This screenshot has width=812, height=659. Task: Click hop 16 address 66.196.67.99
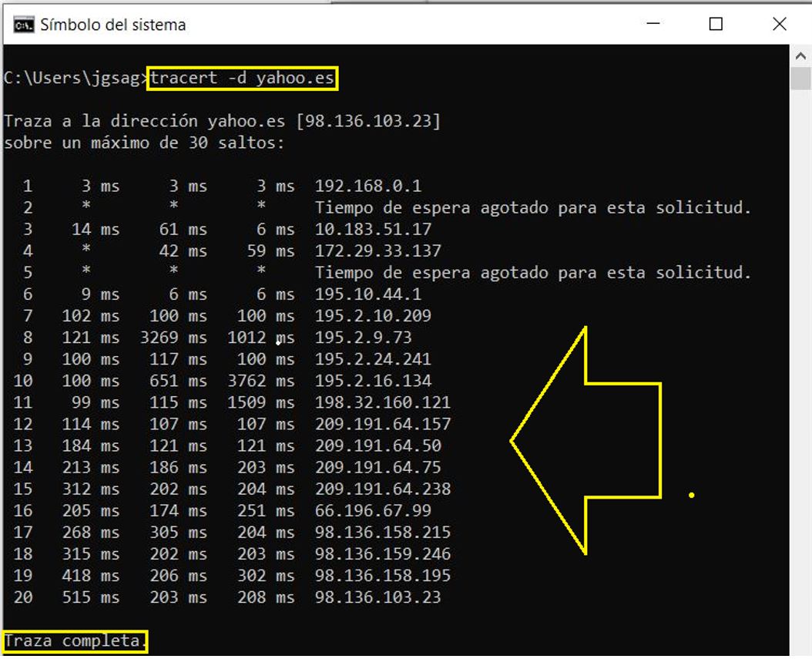[x=373, y=511]
